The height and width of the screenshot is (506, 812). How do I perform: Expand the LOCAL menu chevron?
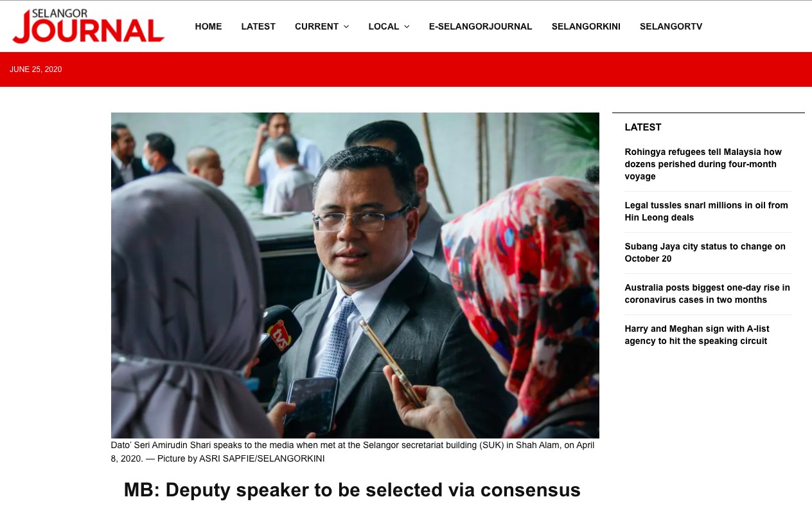[x=407, y=26]
